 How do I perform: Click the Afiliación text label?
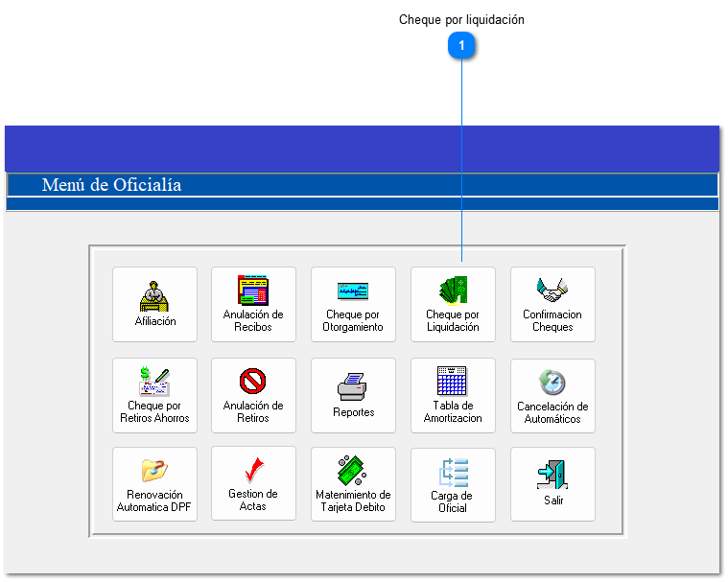tap(154, 322)
